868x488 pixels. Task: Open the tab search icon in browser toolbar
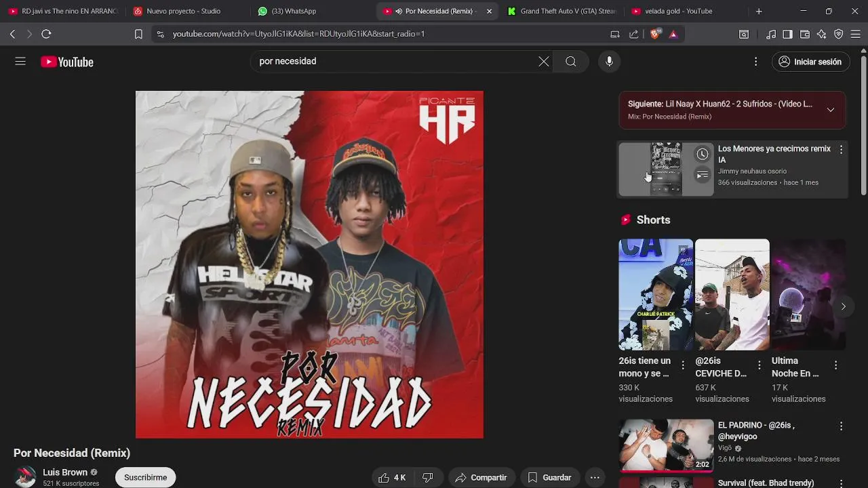(x=744, y=34)
